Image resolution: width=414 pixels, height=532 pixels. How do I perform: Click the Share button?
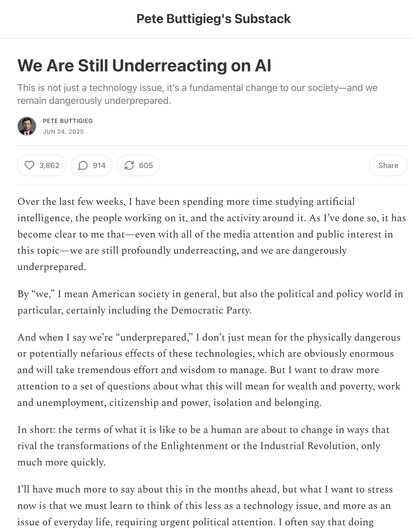tap(388, 165)
